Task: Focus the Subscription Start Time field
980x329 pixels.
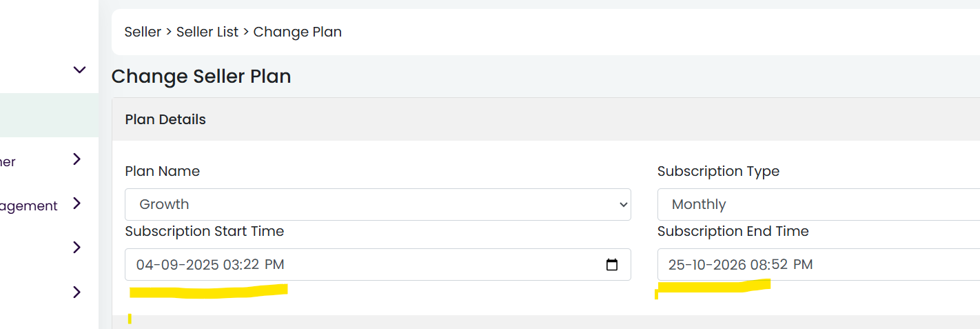Action: pyautogui.click(x=378, y=264)
